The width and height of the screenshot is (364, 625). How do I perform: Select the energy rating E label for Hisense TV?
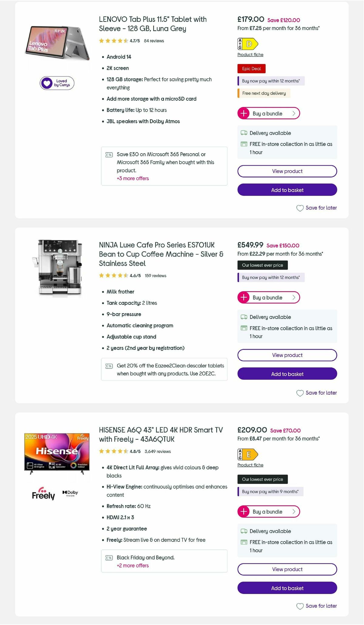248,454
